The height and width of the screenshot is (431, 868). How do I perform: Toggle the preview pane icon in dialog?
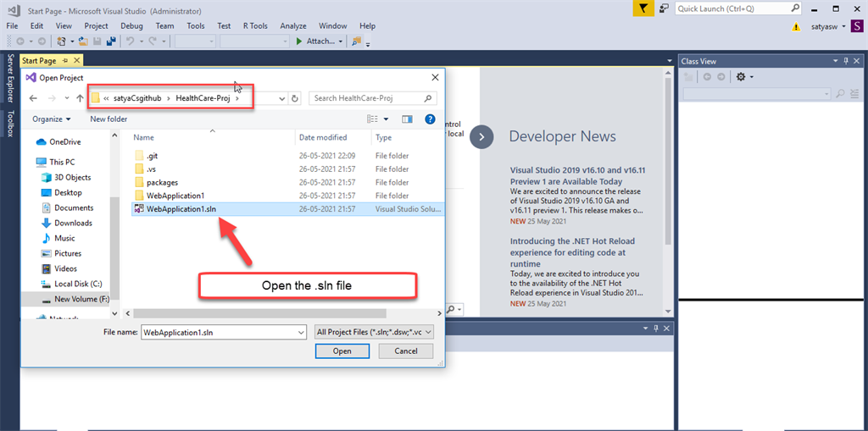(x=408, y=119)
